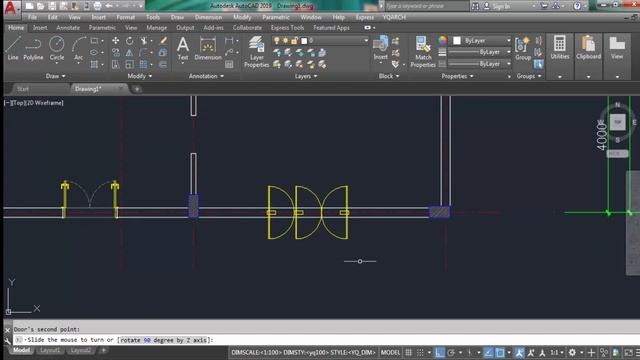The width and height of the screenshot is (640, 360).
Task: Click the Plot printer icon in title bar
Action: pos(97,6)
